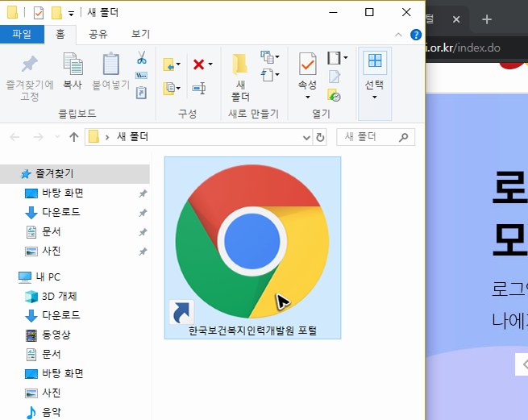
Task: Go up one folder level
Action: pyautogui.click(x=73, y=137)
